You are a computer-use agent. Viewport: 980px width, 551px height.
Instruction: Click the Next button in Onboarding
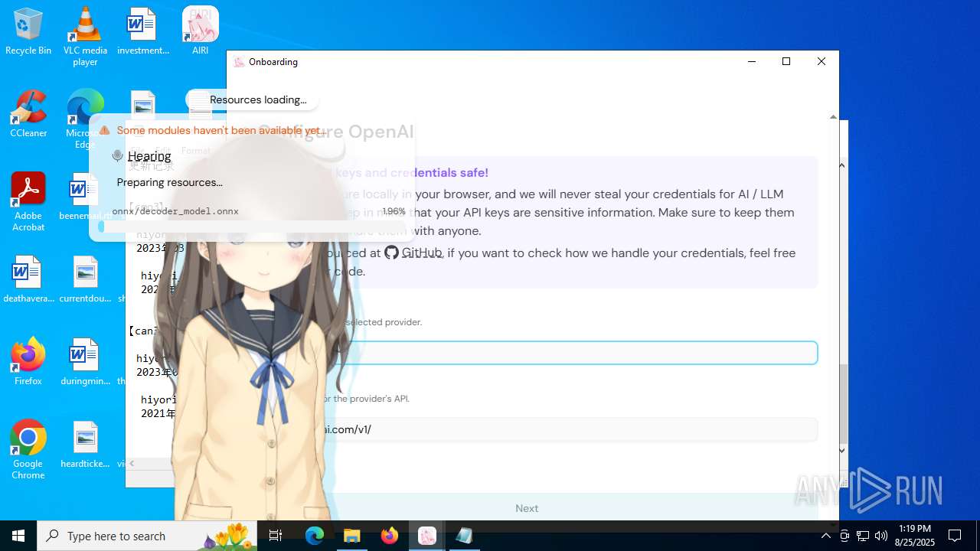coord(527,508)
